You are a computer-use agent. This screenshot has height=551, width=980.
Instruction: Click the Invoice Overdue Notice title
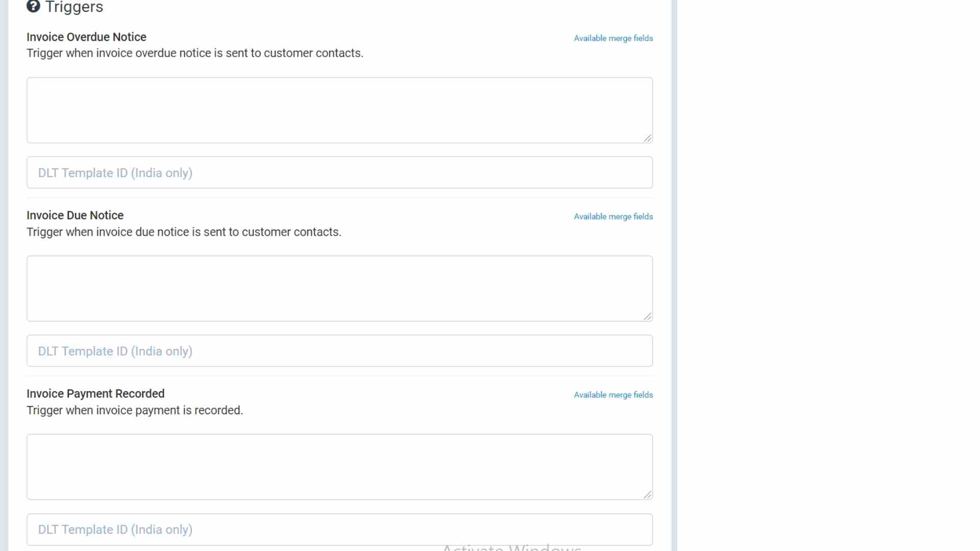(86, 37)
